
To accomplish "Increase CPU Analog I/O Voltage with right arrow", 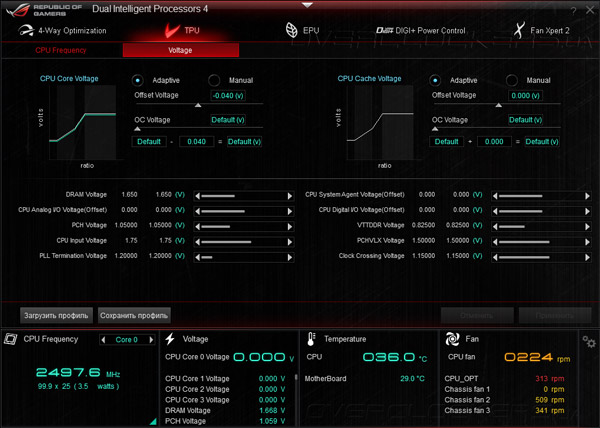I will tap(290, 212).
